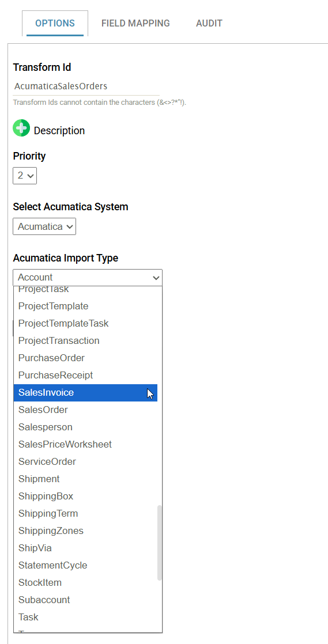Choose SalesOrder from the list

pyautogui.click(x=85, y=410)
